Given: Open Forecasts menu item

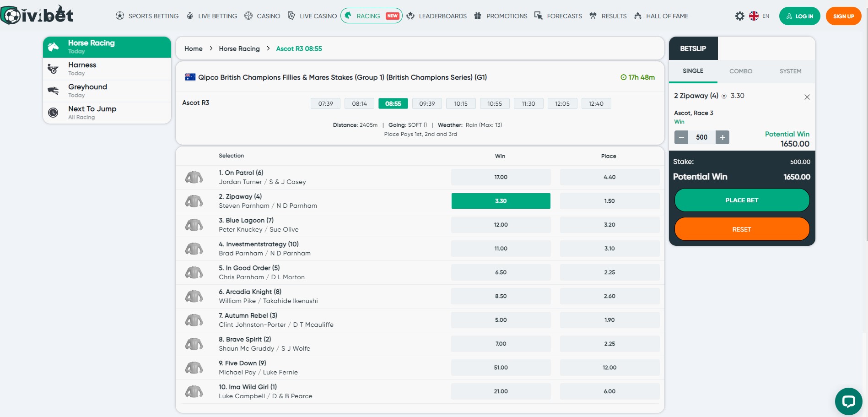Looking at the screenshot, I should [x=558, y=16].
